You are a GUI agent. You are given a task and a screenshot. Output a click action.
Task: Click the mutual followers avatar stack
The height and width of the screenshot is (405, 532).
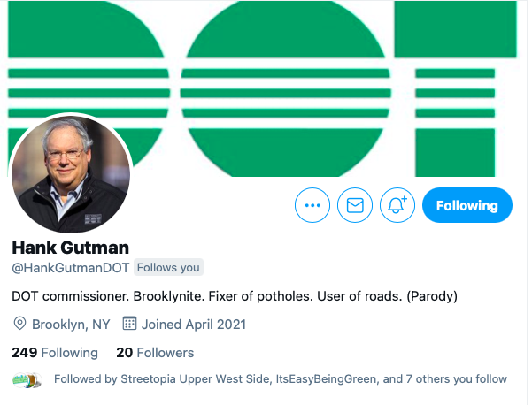click(x=27, y=380)
